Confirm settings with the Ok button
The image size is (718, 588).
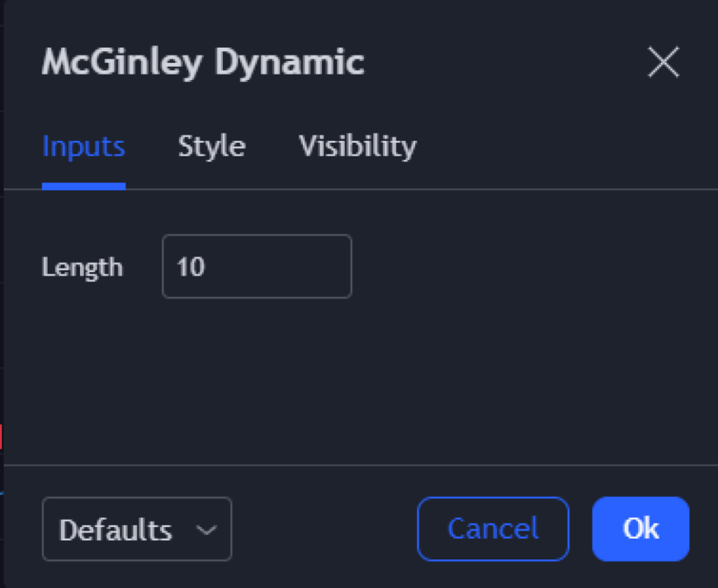point(640,529)
